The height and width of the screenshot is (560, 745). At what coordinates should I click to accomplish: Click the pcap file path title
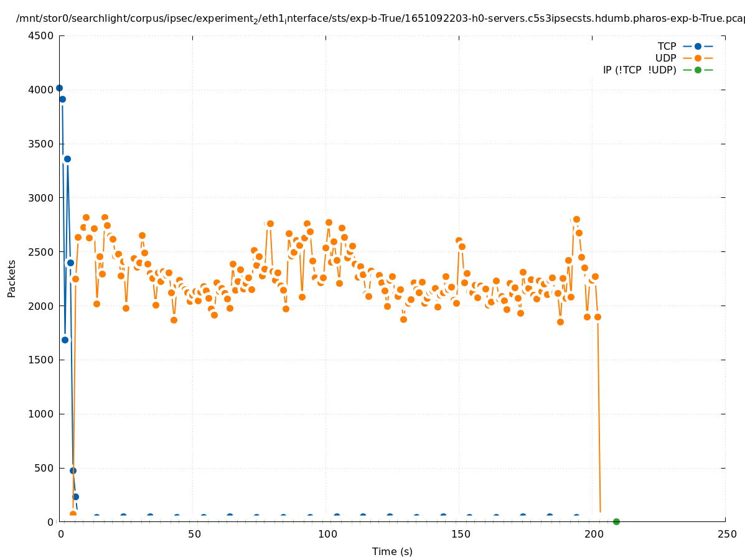[x=380, y=19]
